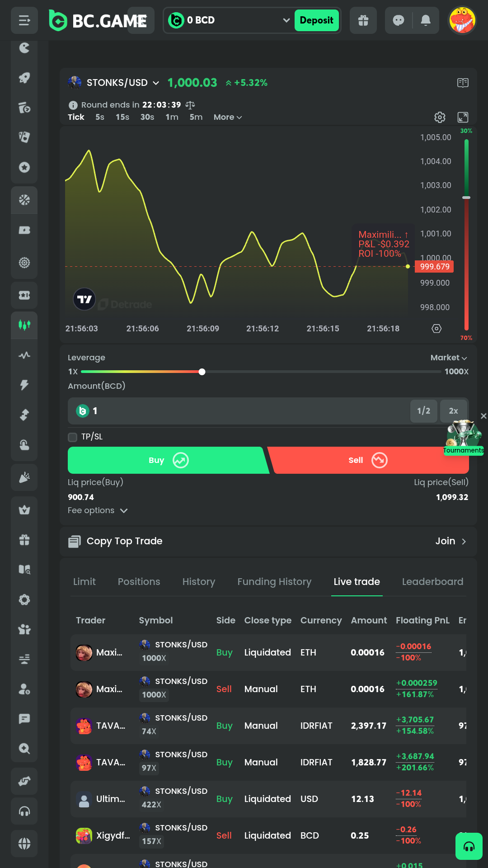Expand Fee options
This screenshot has width=488, height=868.
98,510
